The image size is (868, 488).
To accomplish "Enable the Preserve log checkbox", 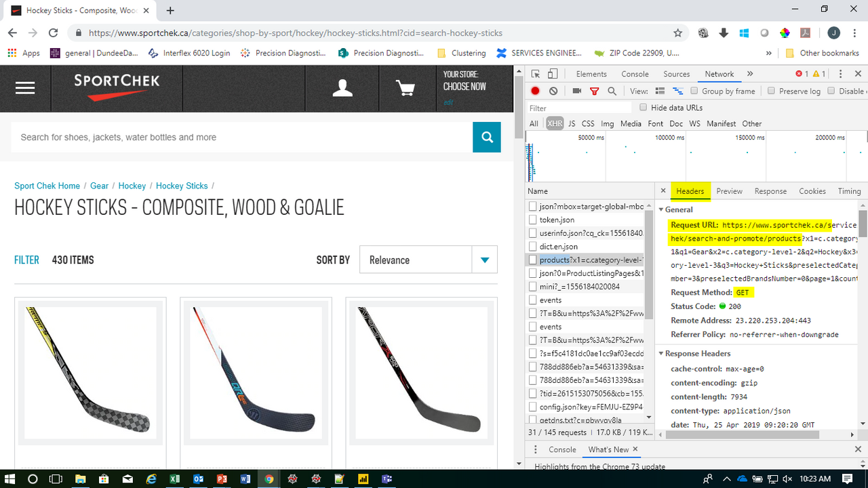I will click(x=772, y=91).
